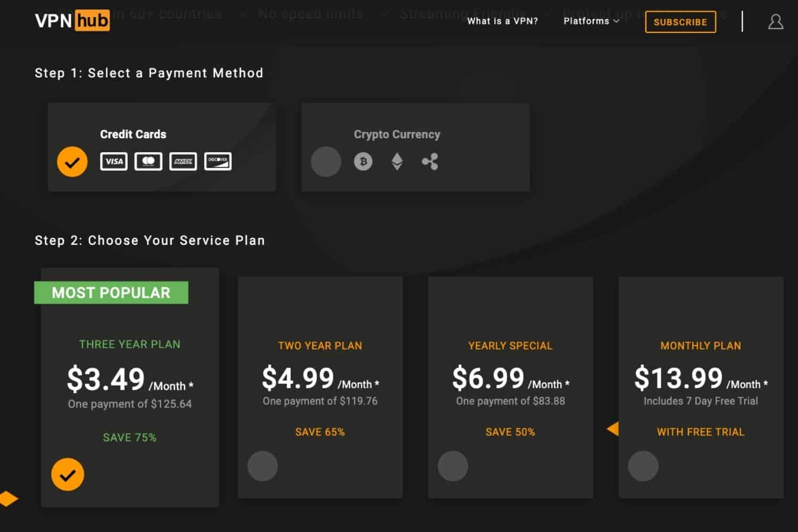Select the Three Year Plan radio

pos(68,474)
